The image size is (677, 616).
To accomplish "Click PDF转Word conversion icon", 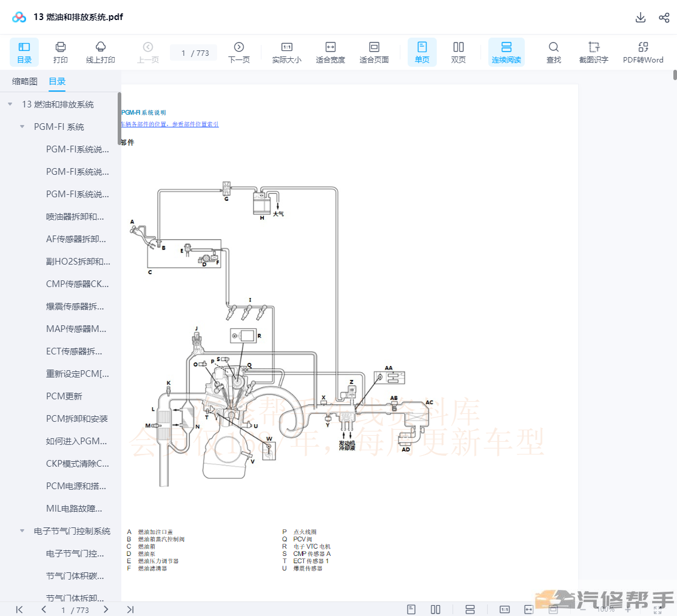I will pos(643,52).
